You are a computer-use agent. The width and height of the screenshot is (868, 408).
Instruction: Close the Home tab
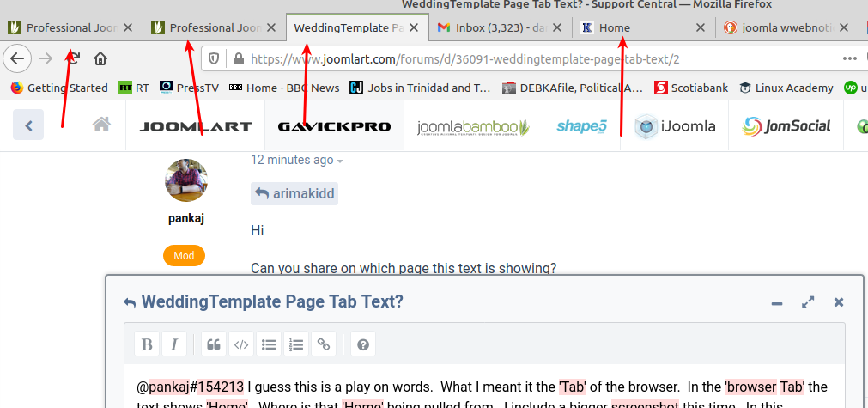coord(701,27)
